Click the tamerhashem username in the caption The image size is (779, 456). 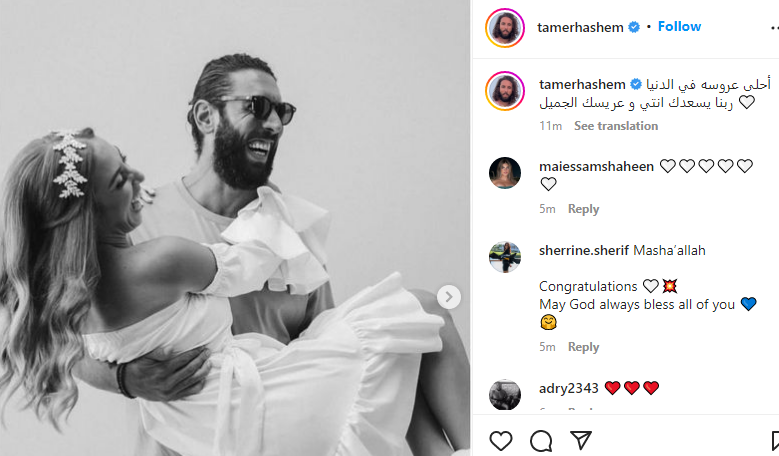tap(582, 84)
